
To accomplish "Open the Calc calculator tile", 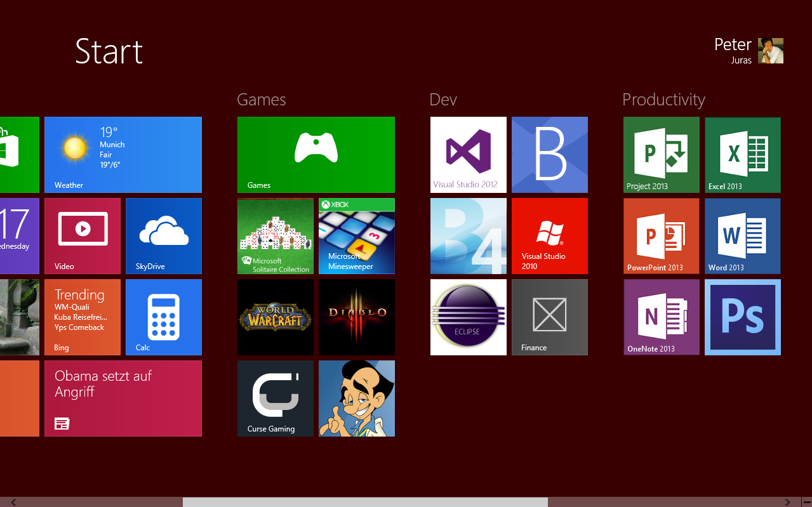I will click(x=164, y=317).
